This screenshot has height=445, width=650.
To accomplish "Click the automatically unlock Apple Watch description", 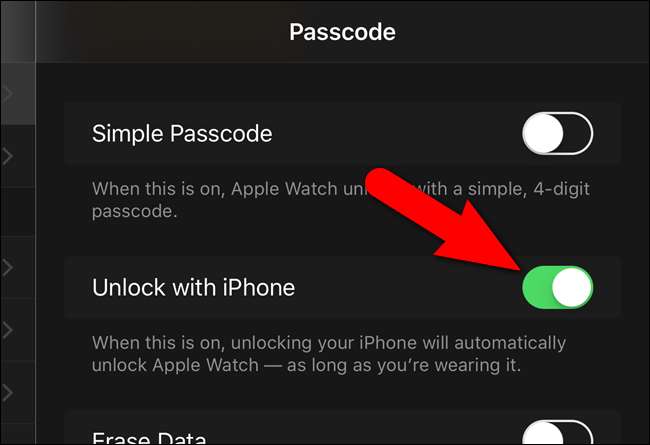I will (329, 354).
